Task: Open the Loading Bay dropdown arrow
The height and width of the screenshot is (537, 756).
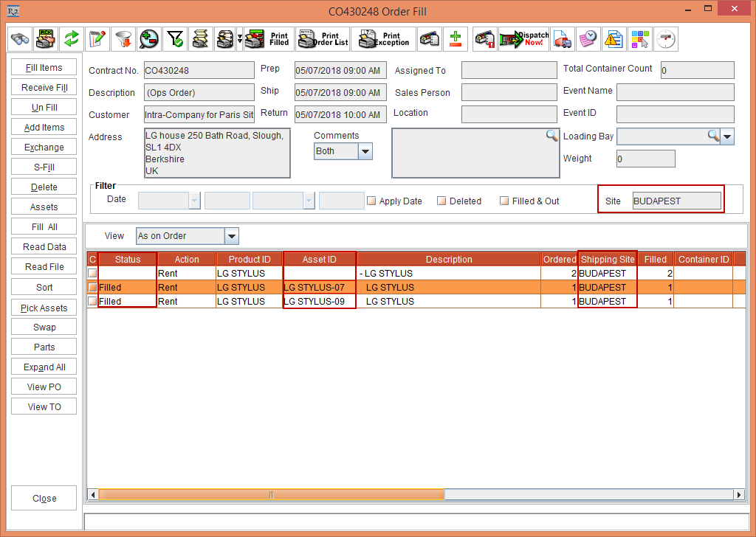Action: (x=727, y=136)
